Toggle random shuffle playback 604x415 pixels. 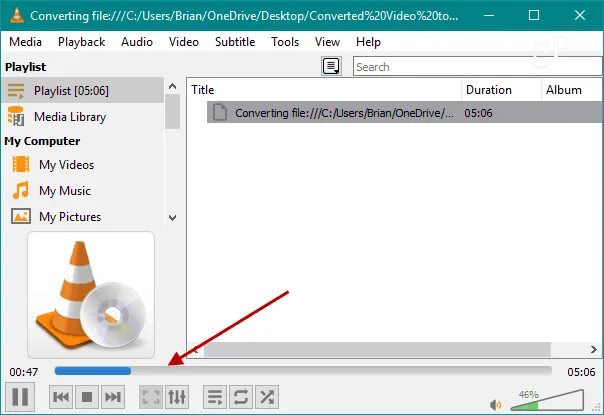tap(267, 397)
